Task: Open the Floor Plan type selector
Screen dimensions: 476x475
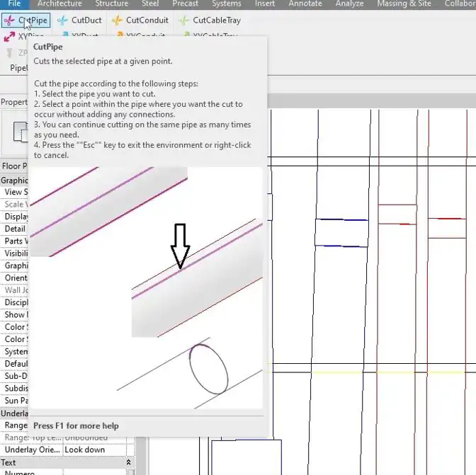Action: tap(14, 166)
